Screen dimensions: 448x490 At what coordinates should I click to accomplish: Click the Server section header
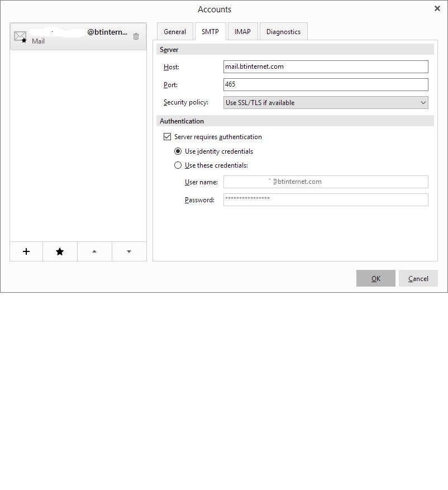point(295,50)
